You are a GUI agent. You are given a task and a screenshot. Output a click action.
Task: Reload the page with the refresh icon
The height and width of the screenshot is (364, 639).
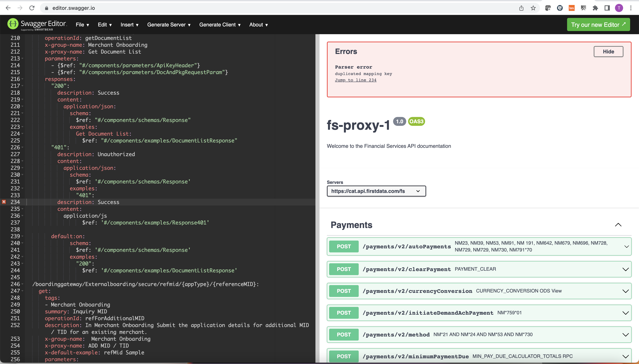click(32, 8)
